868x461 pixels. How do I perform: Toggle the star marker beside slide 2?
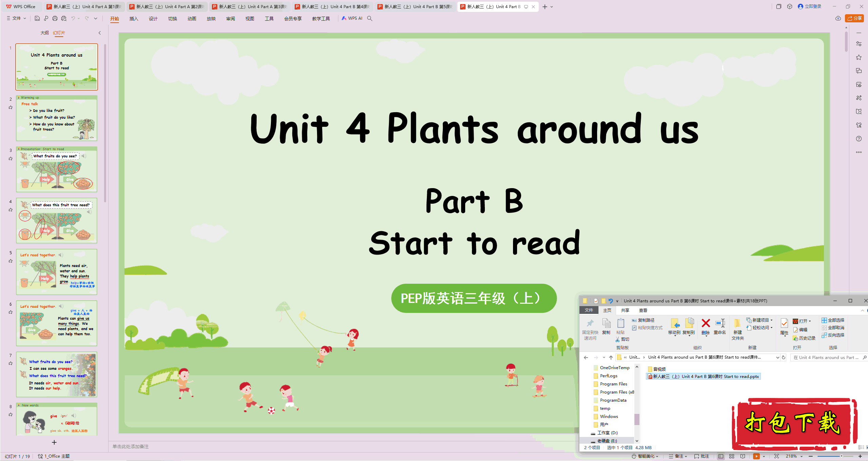[x=11, y=107]
